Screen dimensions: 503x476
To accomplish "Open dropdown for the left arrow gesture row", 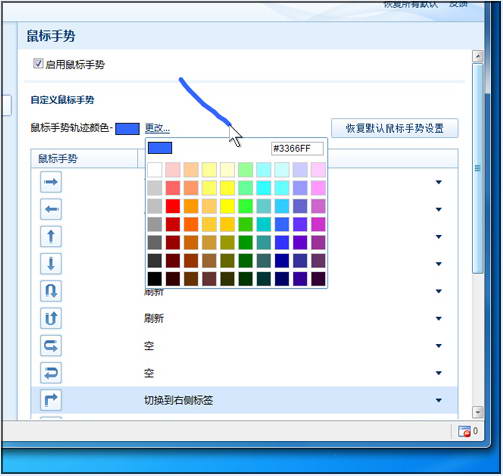I will point(439,209).
